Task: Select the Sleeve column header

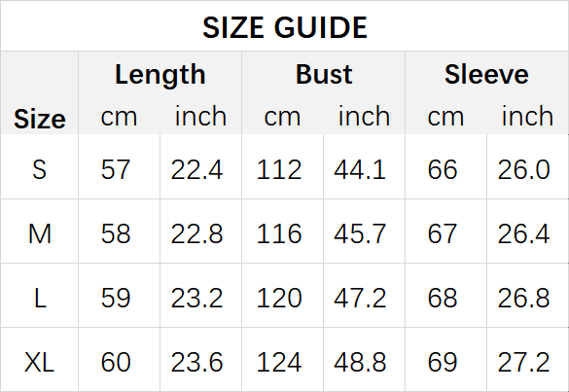Action: pos(486,74)
